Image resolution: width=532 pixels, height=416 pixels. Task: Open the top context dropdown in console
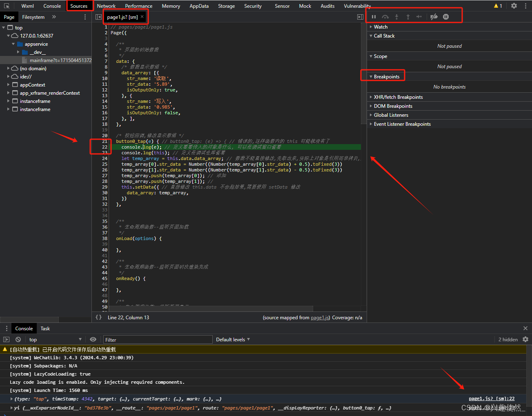coord(55,339)
